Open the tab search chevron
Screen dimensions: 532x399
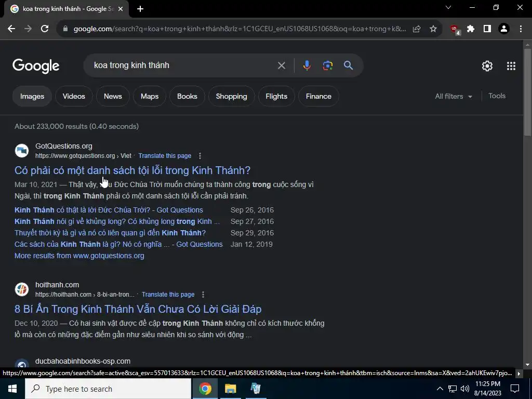pyautogui.click(x=448, y=7)
